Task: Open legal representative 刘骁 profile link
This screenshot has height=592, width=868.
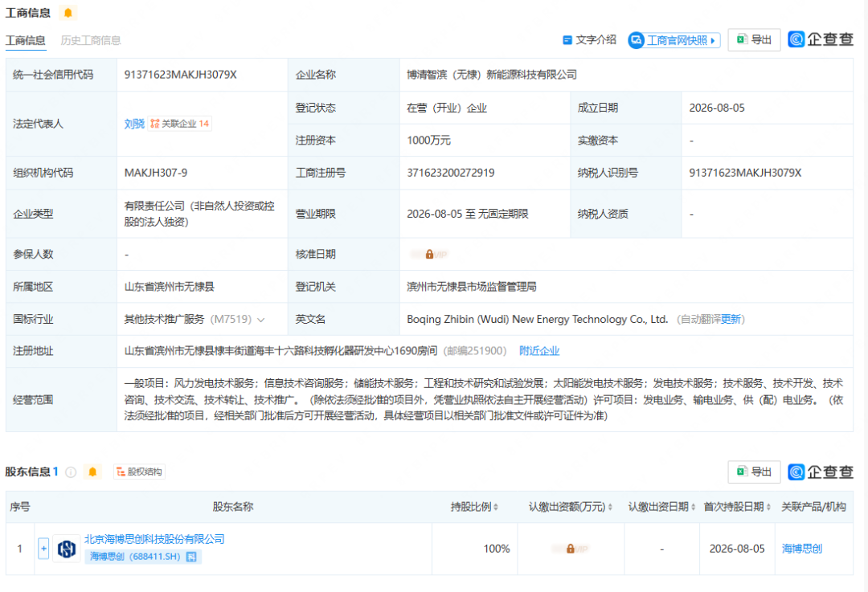Action: pyautogui.click(x=134, y=124)
